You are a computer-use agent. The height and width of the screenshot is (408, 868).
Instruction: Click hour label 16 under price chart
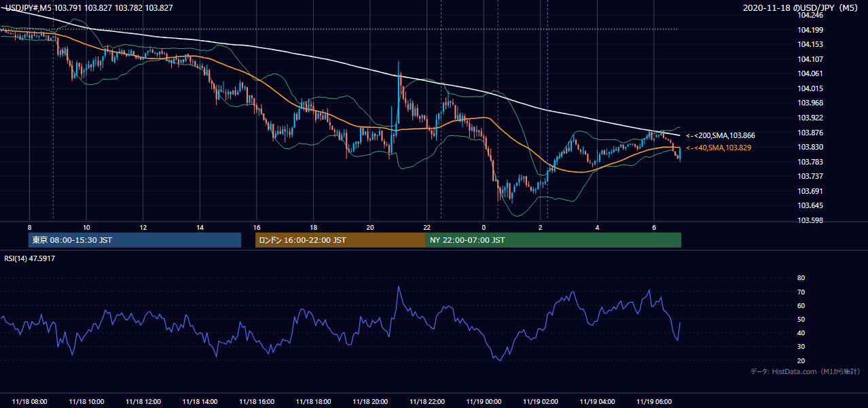(256, 227)
